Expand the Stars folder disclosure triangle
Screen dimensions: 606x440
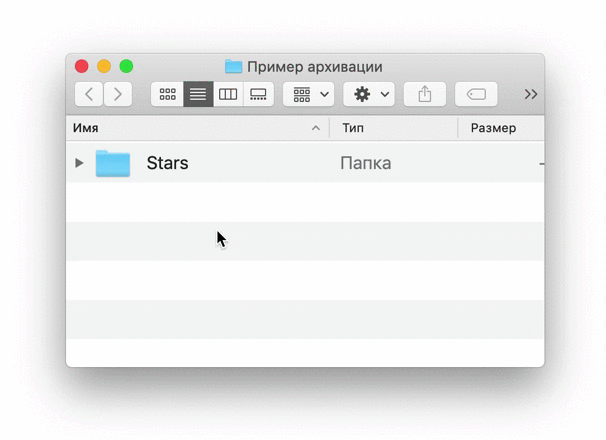[80, 163]
